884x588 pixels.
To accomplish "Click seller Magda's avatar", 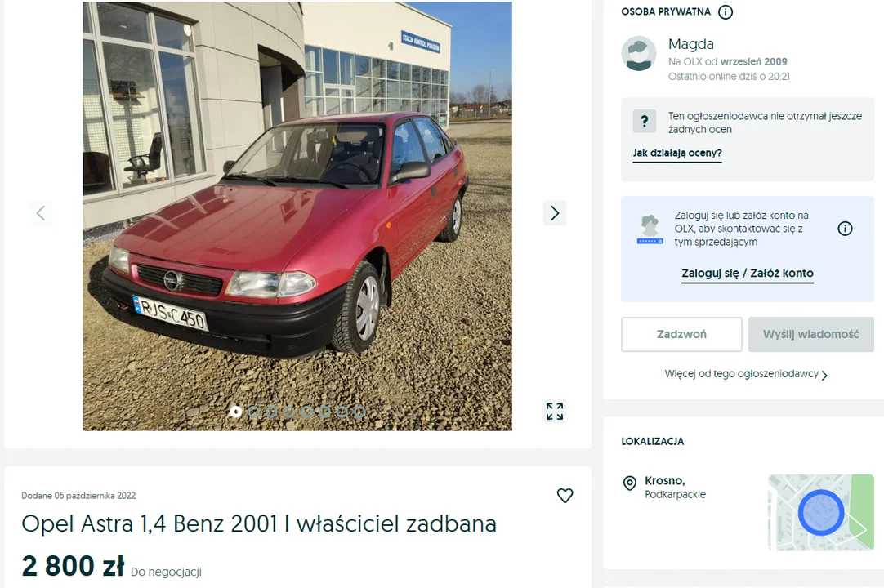I will tap(639, 54).
